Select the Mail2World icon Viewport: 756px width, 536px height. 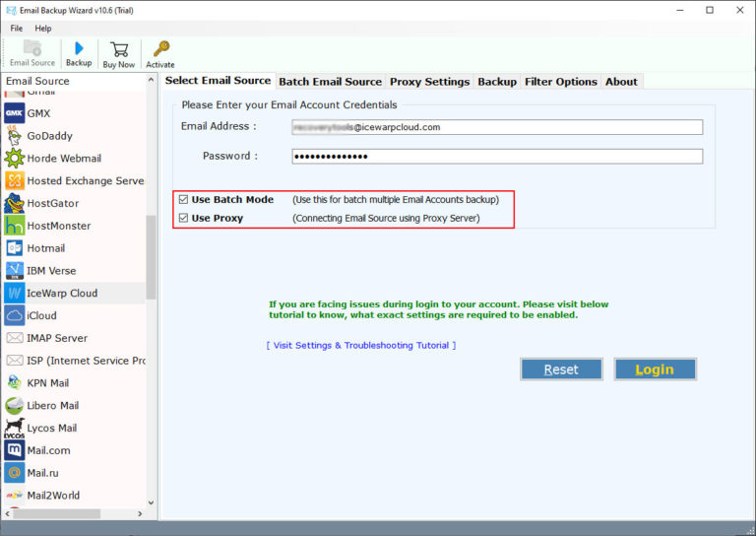click(x=15, y=495)
